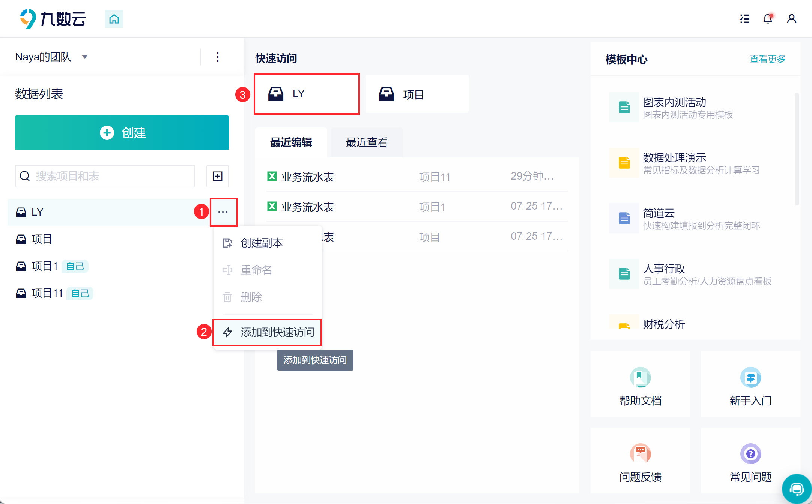Open 帮助文档 help docs icon
Viewport: 812px width, 504px height.
point(640,378)
